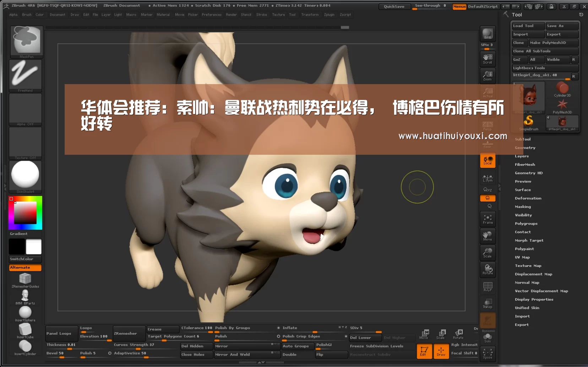
Task: Select the InsertCylinder brush icon
Action: point(25,348)
